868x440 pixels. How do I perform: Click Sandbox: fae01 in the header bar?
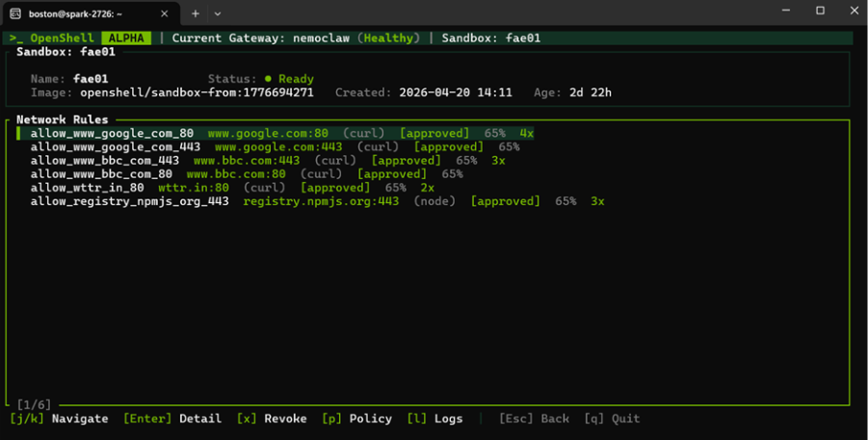[491, 39]
